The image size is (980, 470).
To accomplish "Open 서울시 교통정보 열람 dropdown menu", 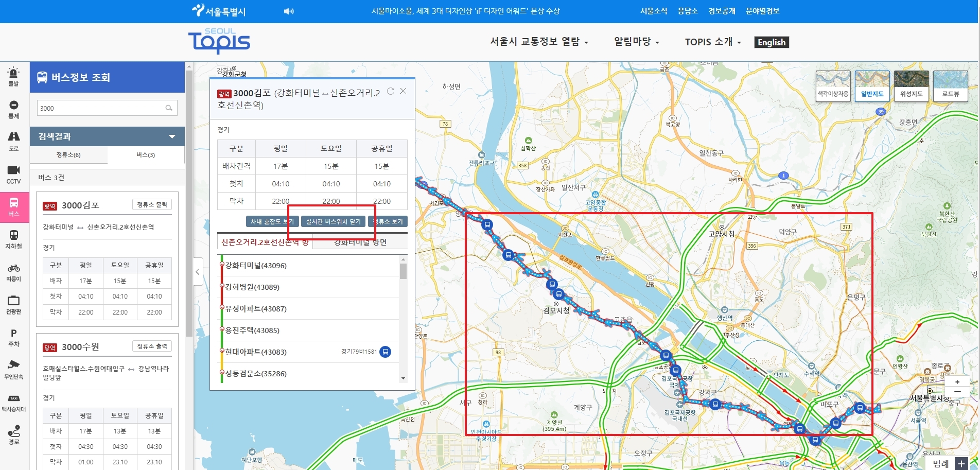I will pyautogui.click(x=539, y=42).
